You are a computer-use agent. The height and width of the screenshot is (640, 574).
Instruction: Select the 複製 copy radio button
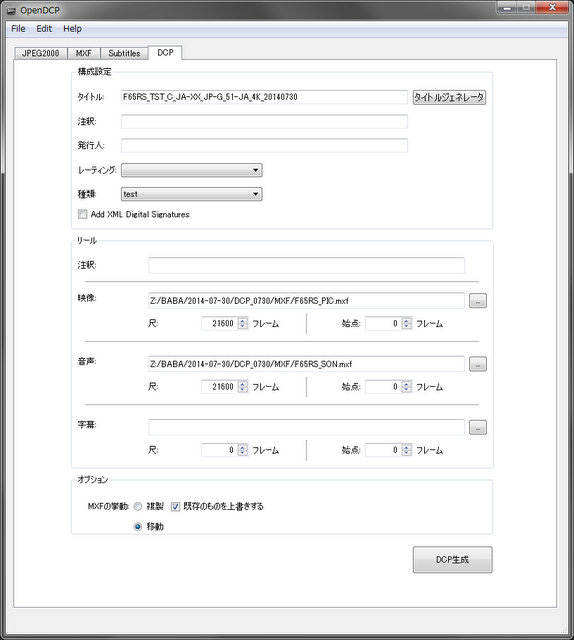point(138,507)
